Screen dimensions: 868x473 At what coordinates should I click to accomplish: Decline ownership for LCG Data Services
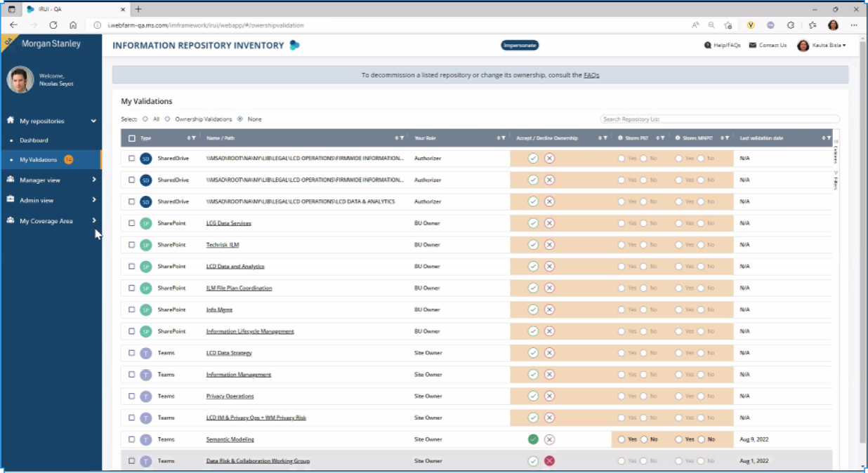(549, 223)
